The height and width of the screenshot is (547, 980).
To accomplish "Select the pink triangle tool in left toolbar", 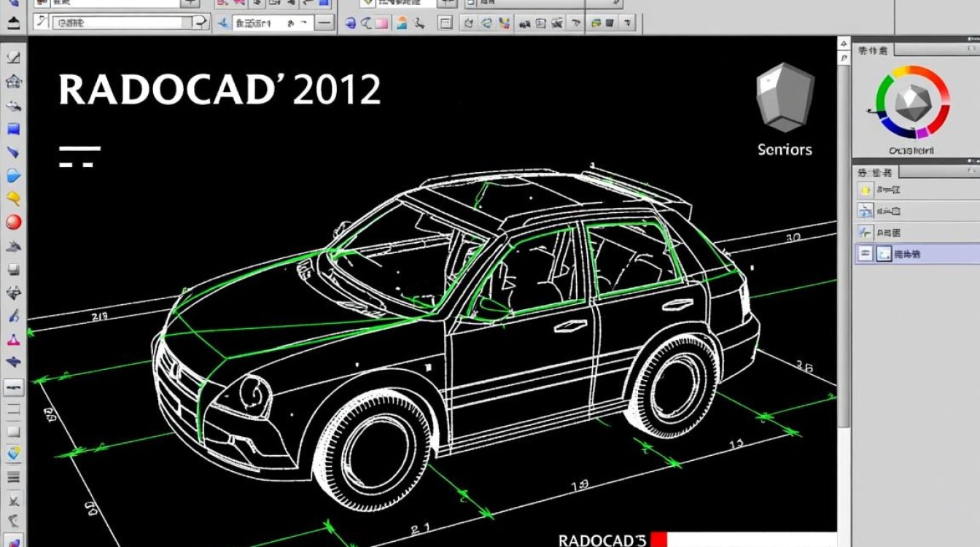I will point(13,340).
